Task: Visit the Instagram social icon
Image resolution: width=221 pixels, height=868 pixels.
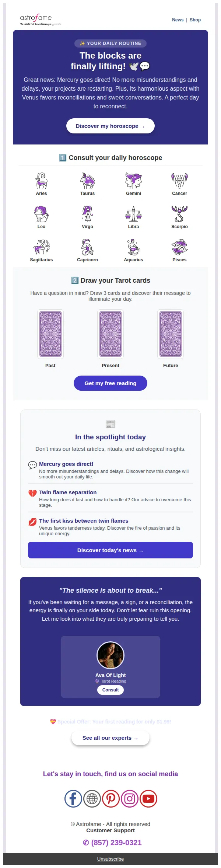Action: pyautogui.click(x=130, y=799)
